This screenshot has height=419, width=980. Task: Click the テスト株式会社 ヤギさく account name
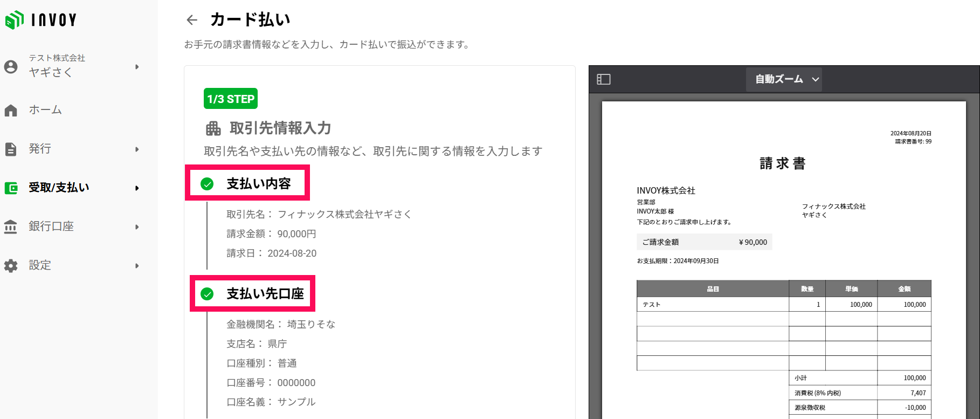57,66
